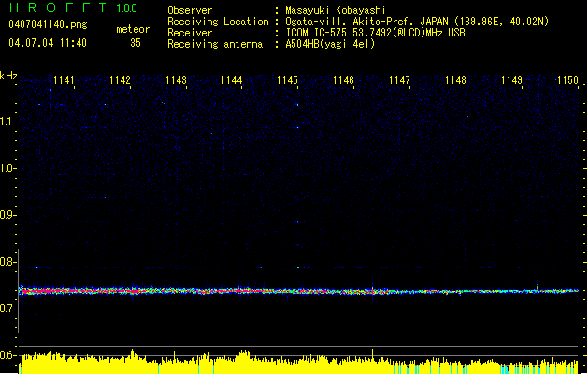
Task: Select the file name 0407041140.png
Action: coord(48,24)
